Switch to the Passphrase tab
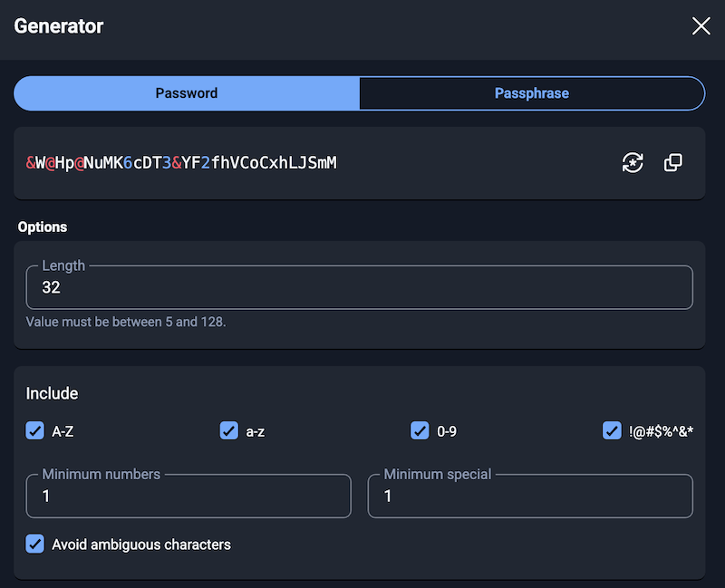The width and height of the screenshot is (725, 588). pyautogui.click(x=532, y=93)
